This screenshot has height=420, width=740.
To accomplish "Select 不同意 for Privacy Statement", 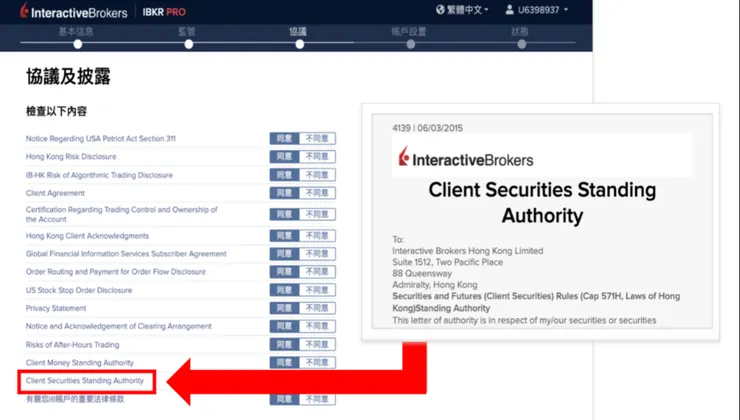I will click(317, 308).
